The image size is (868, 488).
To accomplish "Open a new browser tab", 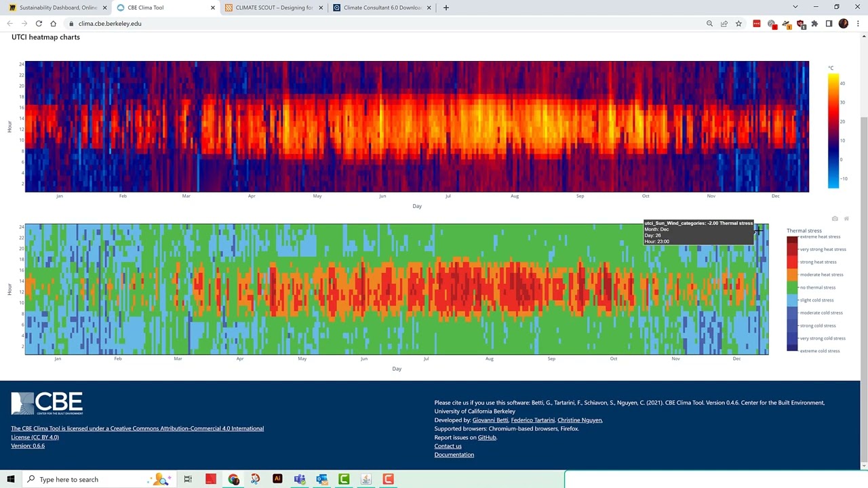I will tap(446, 7).
